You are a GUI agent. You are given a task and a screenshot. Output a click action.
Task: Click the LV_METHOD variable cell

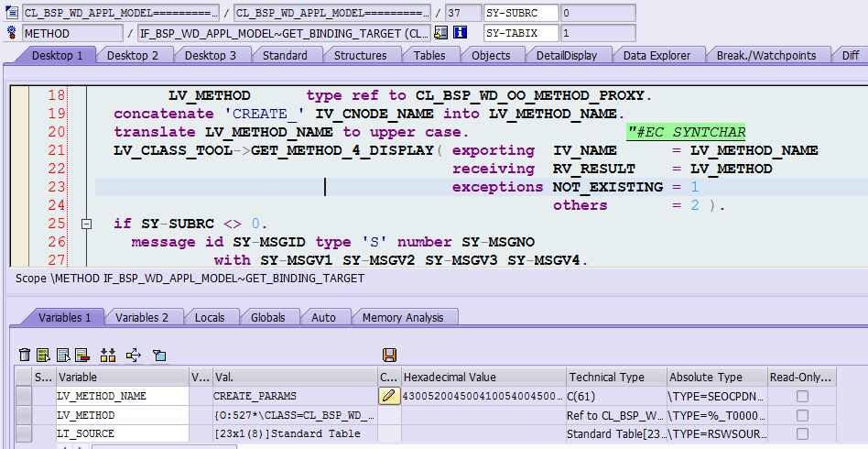click(123, 415)
